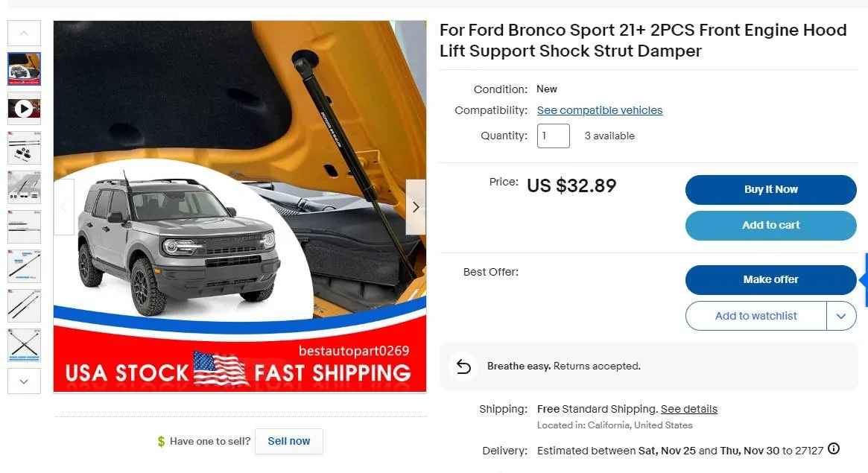Click the Sell now button
This screenshot has height=473, width=868.
288,441
